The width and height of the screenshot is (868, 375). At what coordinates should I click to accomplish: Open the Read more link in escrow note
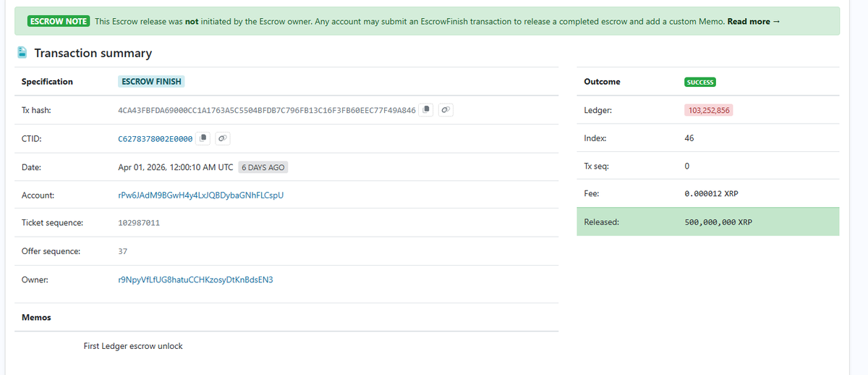754,22
